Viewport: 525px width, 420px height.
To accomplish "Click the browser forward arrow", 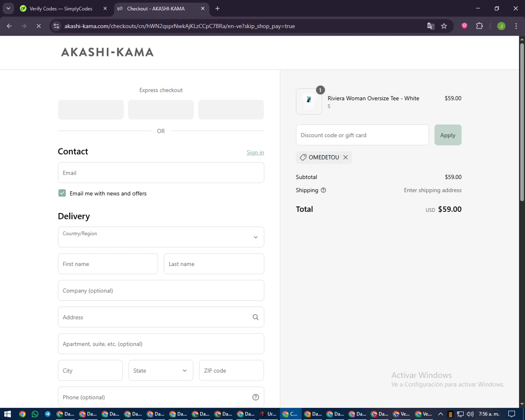I will tap(24, 26).
